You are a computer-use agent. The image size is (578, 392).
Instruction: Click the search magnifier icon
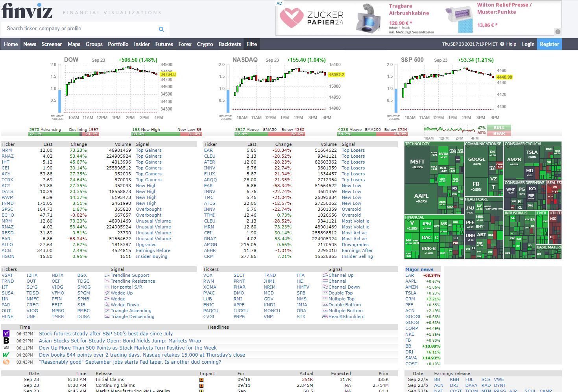161,29
